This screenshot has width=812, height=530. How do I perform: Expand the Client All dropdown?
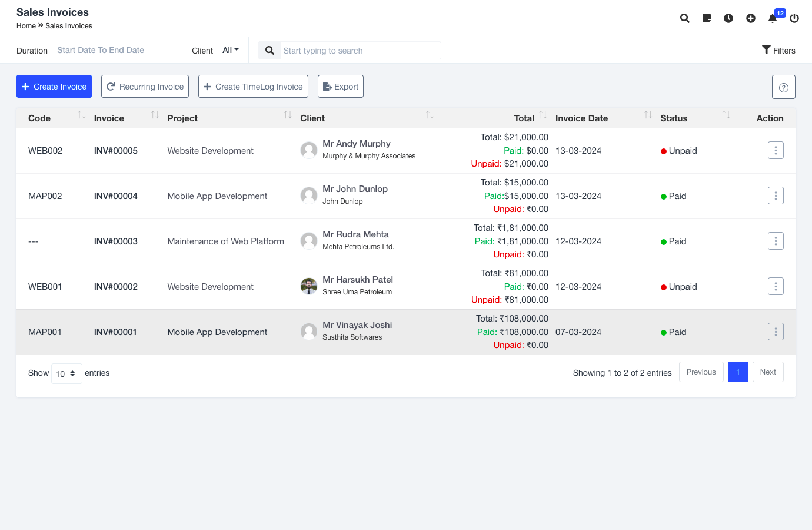coord(231,51)
